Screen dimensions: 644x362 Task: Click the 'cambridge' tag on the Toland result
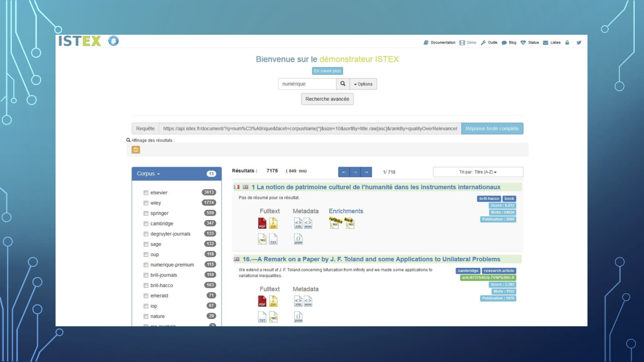[468, 271]
